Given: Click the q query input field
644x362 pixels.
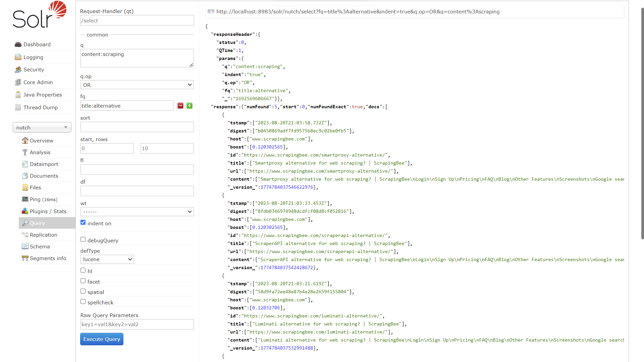Looking at the screenshot, I should (x=137, y=57).
